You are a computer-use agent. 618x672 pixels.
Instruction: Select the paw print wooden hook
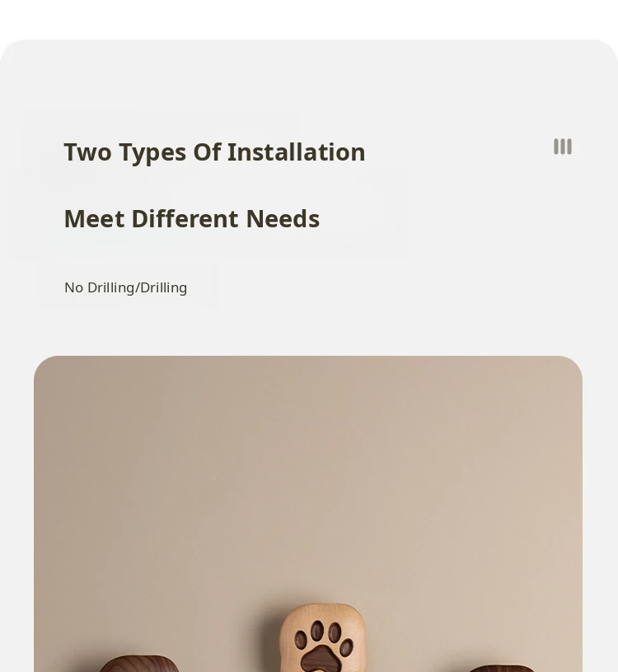[322, 637]
